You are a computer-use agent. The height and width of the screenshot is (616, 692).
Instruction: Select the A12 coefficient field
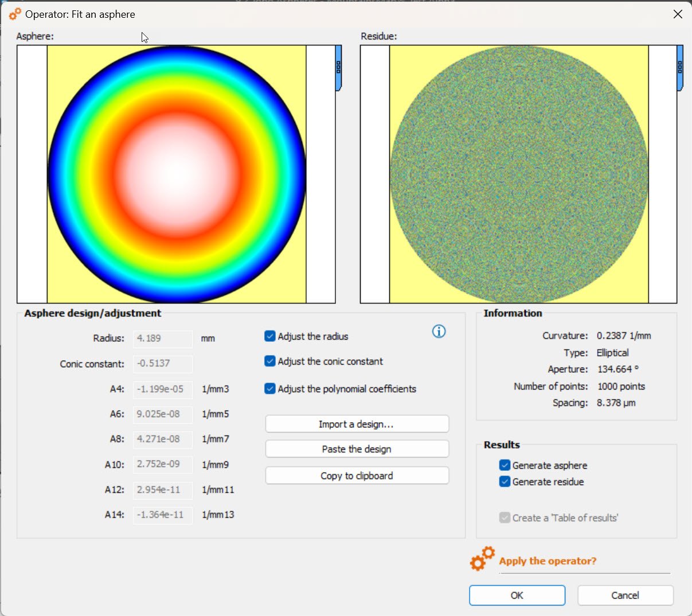163,489
